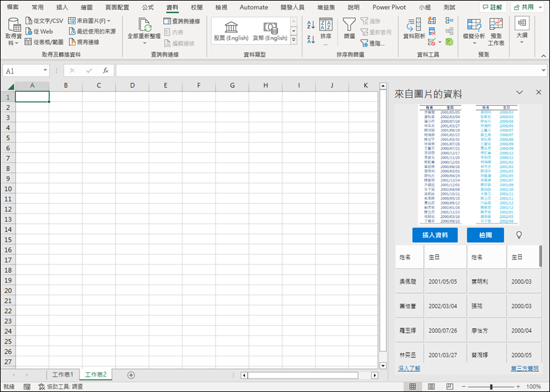Switch to normal view in status bar
550x392 pixels.
pyautogui.click(x=413, y=387)
